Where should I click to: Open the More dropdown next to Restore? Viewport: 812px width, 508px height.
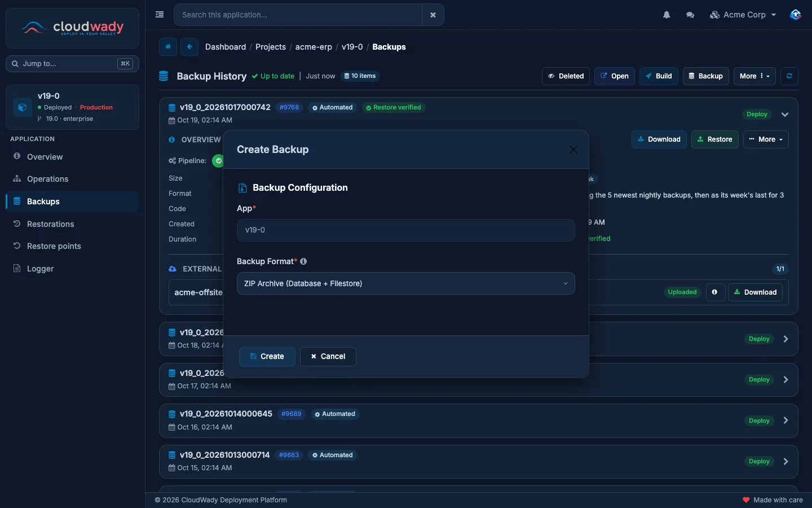click(766, 139)
